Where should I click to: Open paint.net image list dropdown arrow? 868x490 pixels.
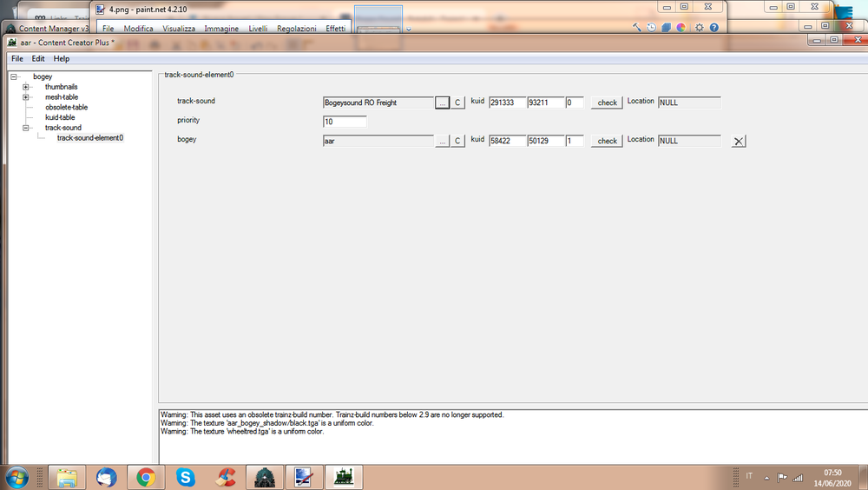[409, 30]
